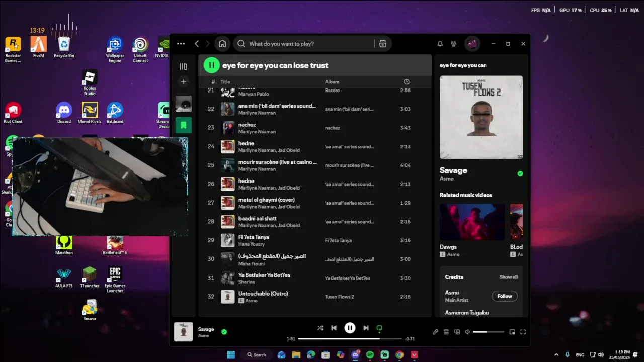This screenshot has height=362, width=644.
Task: Seek on the song progress bar
Action: 350,339
